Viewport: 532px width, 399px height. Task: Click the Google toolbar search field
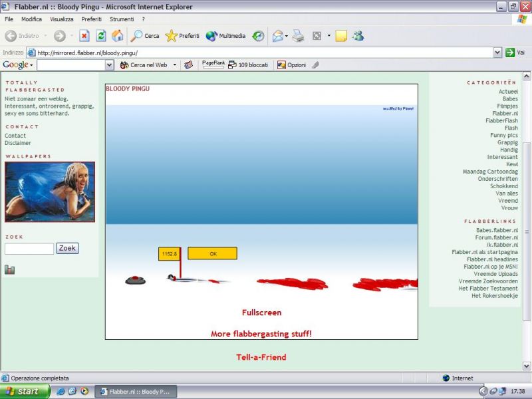(71, 65)
